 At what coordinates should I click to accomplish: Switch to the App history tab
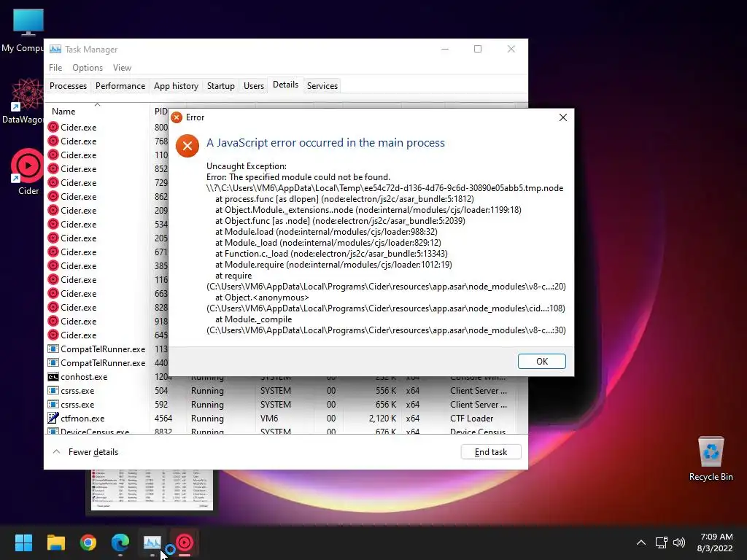[176, 86]
